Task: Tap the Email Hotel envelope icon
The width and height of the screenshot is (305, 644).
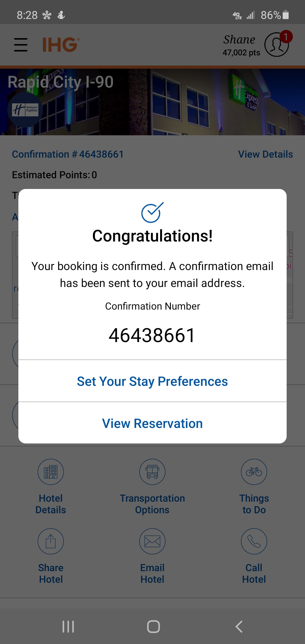Action: 152,541
